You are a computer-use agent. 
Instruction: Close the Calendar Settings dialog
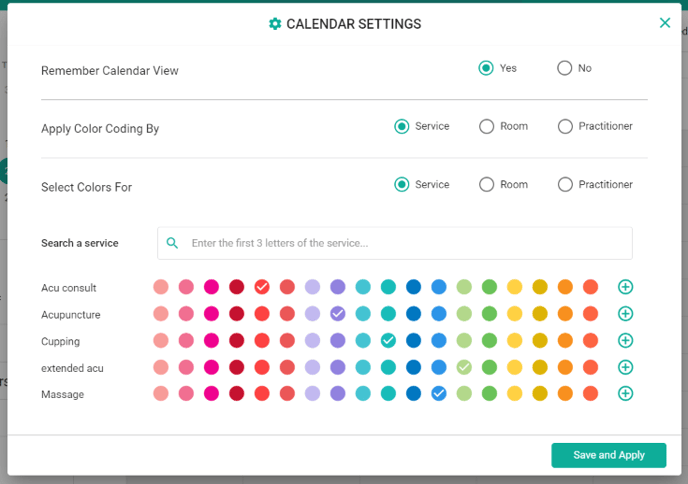pos(665,23)
